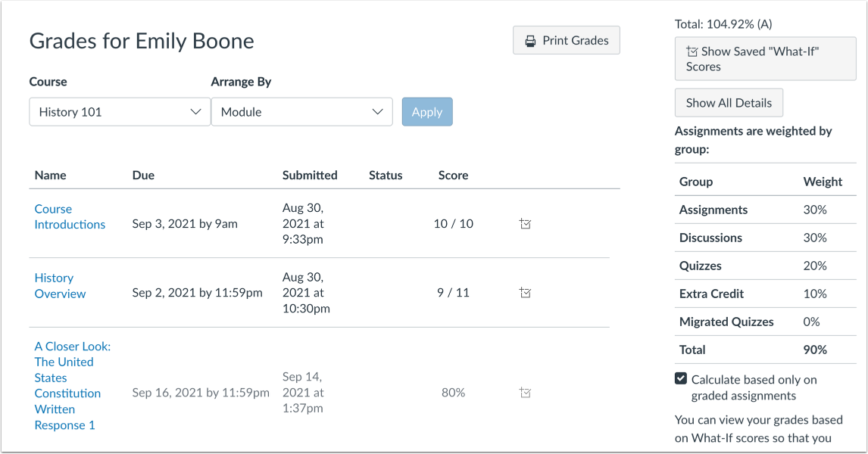Open the History Overview assignment
Viewport: 868px width, 454px height.
[60, 285]
